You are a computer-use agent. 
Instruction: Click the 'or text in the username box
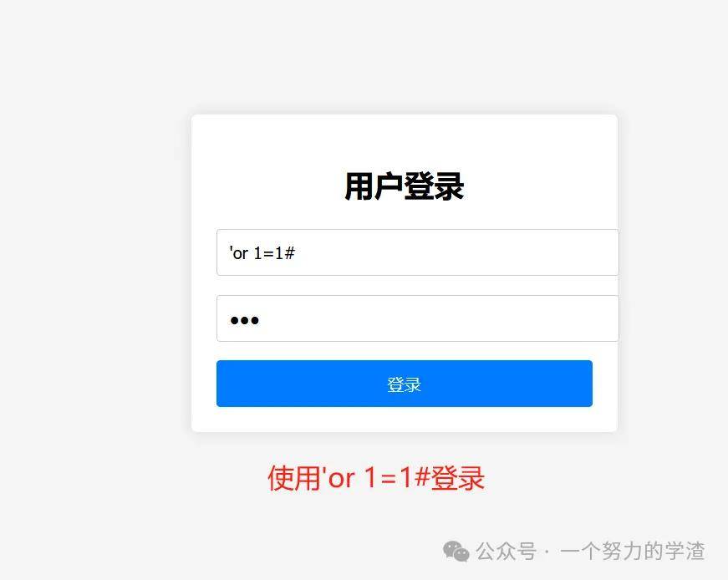click(239, 253)
